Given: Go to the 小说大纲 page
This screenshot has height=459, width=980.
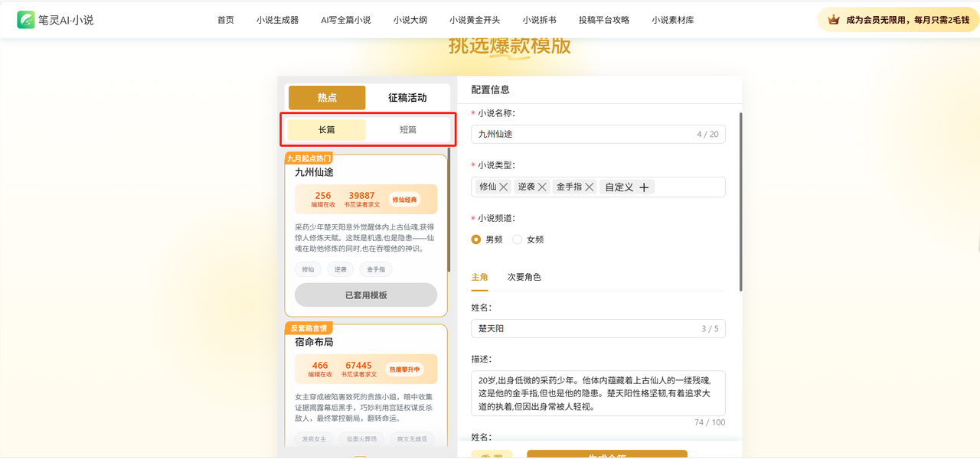Looking at the screenshot, I should coord(410,20).
